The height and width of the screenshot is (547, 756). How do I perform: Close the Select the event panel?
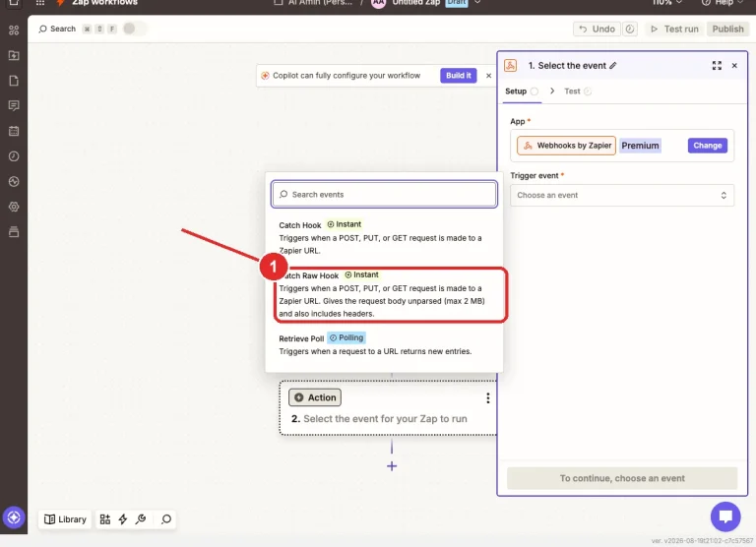734,66
